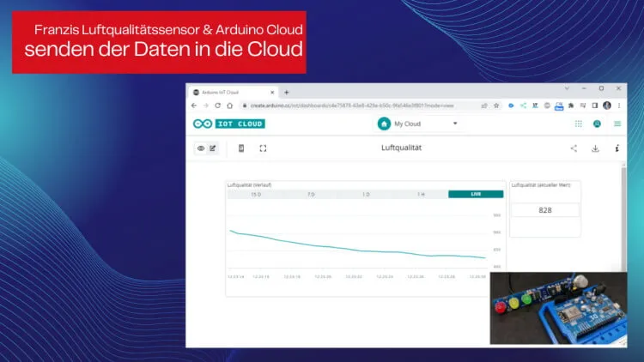This screenshot has width=644, height=362.
Task: Click the sensor board photo thumbnail
Action: click(559, 308)
